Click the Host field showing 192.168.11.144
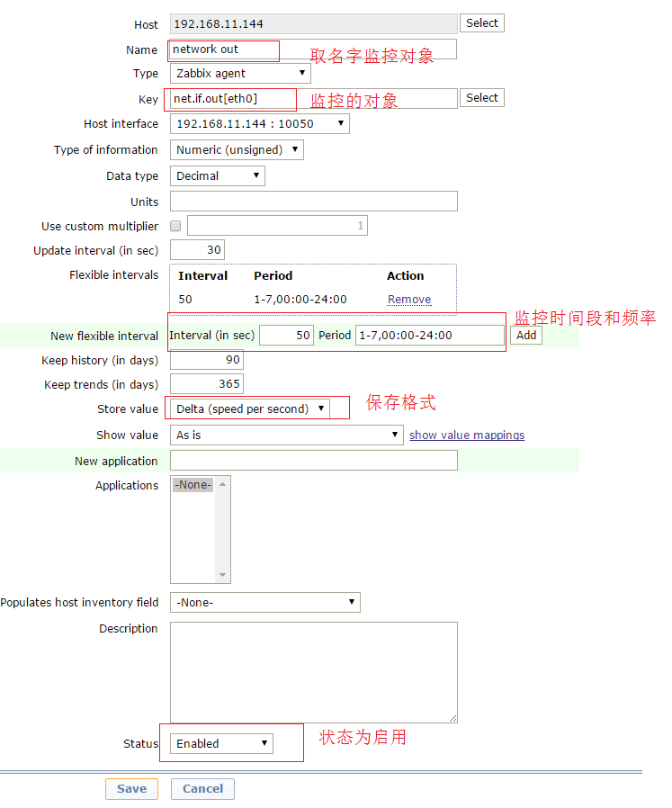The height and width of the screenshot is (808, 672). coord(313,23)
